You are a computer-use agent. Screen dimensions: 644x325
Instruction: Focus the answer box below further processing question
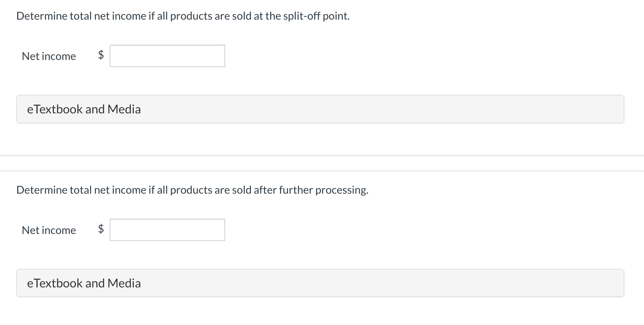[x=167, y=230]
